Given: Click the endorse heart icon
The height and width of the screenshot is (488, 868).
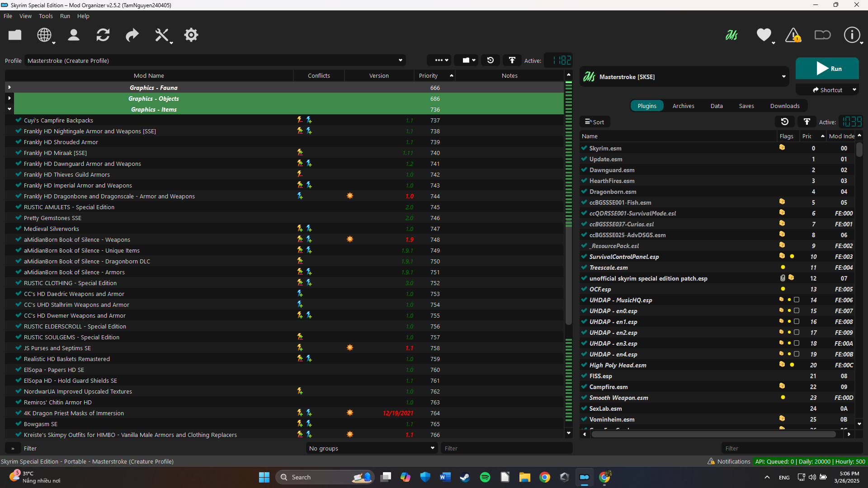Looking at the screenshot, I should pos(764,35).
